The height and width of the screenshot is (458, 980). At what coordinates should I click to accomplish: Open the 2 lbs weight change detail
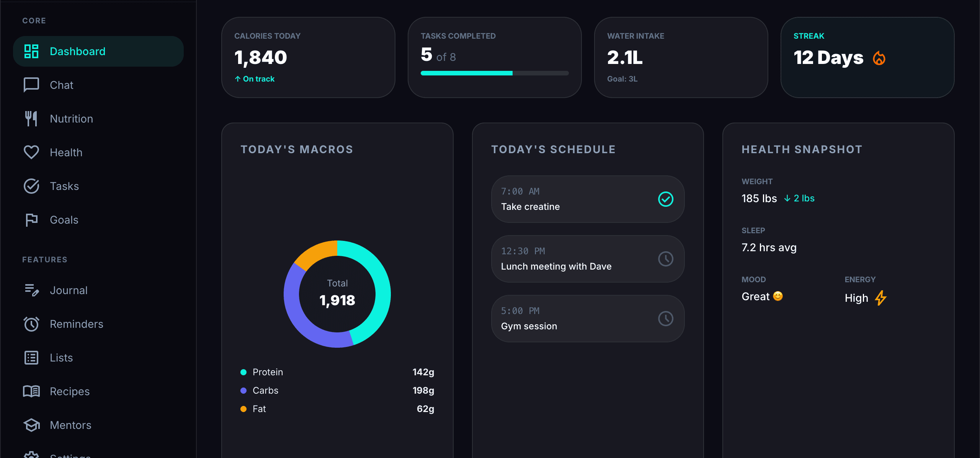point(799,198)
